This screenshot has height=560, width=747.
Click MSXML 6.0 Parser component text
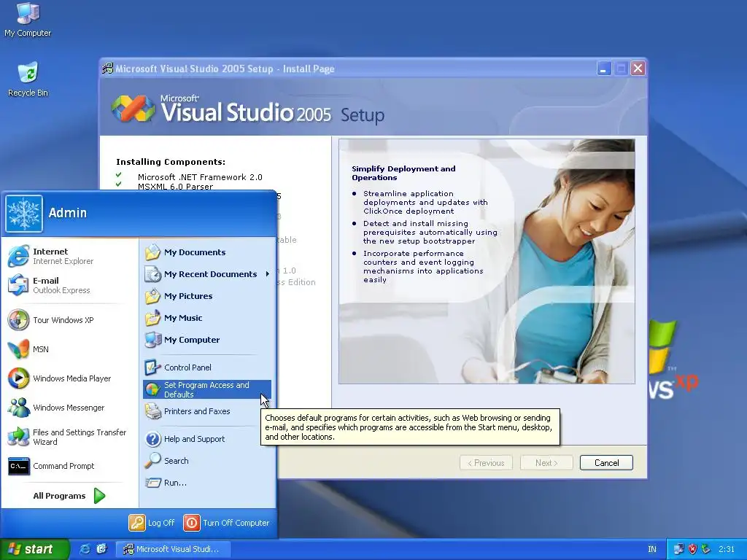pyautogui.click(x=175, y=187)
